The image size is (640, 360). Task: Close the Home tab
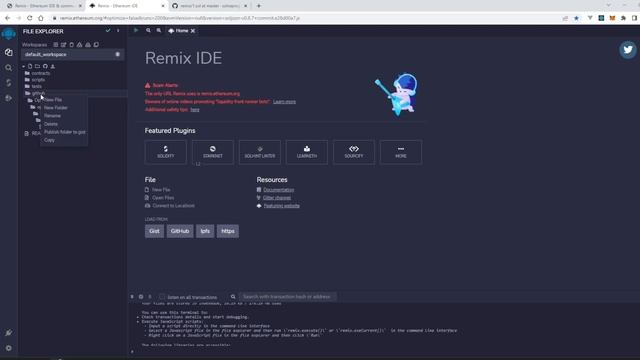193,31
